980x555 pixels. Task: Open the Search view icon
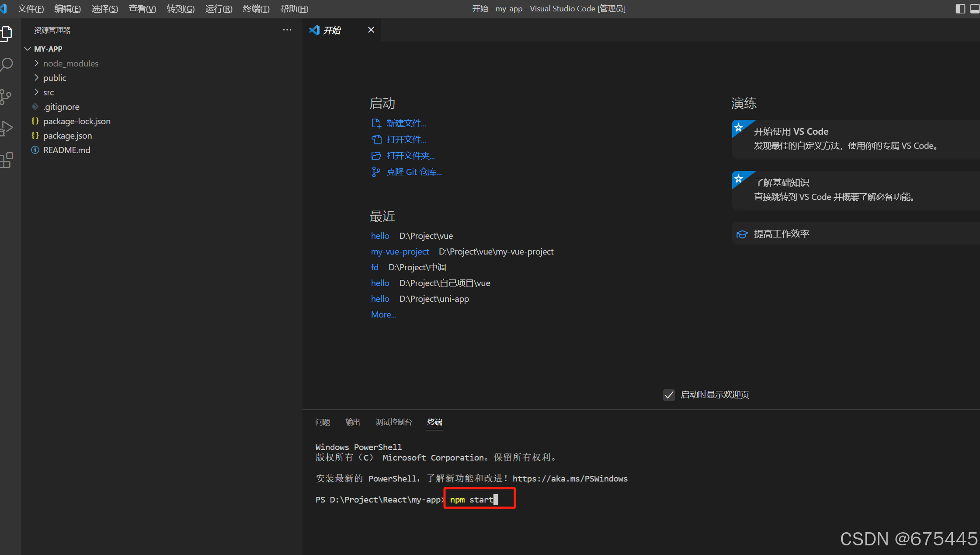pos(6,65)
